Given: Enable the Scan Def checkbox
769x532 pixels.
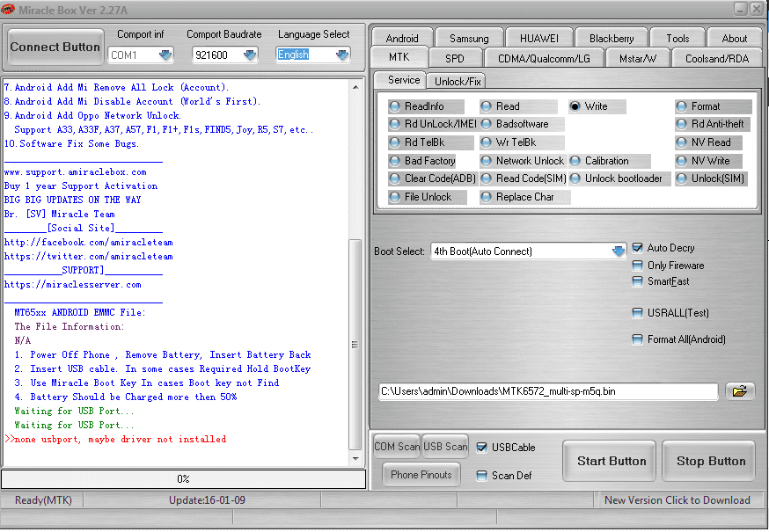Looking at the screenshot, I should (482, 476).
